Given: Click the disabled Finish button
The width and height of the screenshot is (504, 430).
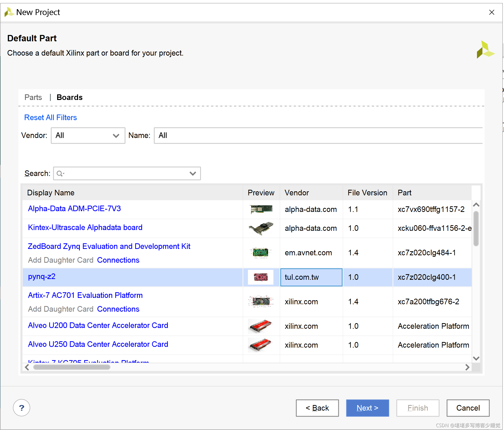Looking at the screenshot, I should point(418,408).
